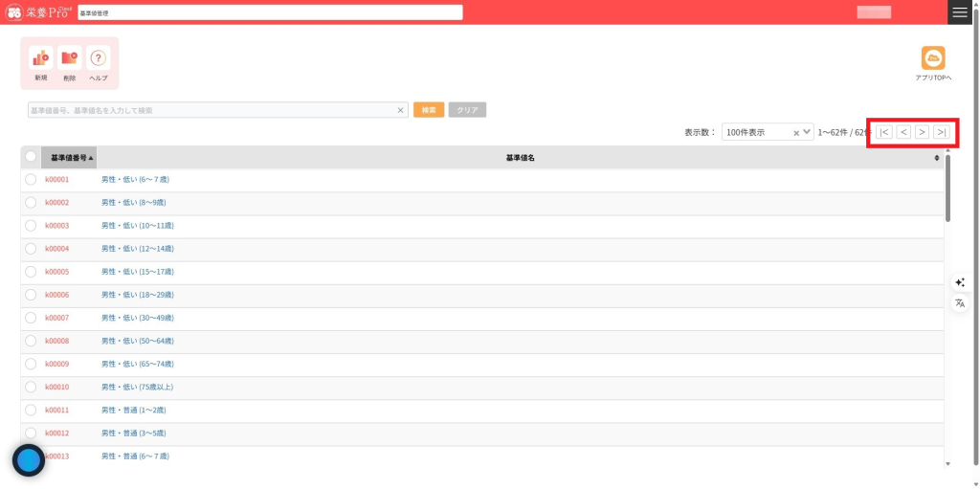Click the 基準値 search input field
Image resolution: width=980 pixels, height=489 pixels.
point(211,110)
